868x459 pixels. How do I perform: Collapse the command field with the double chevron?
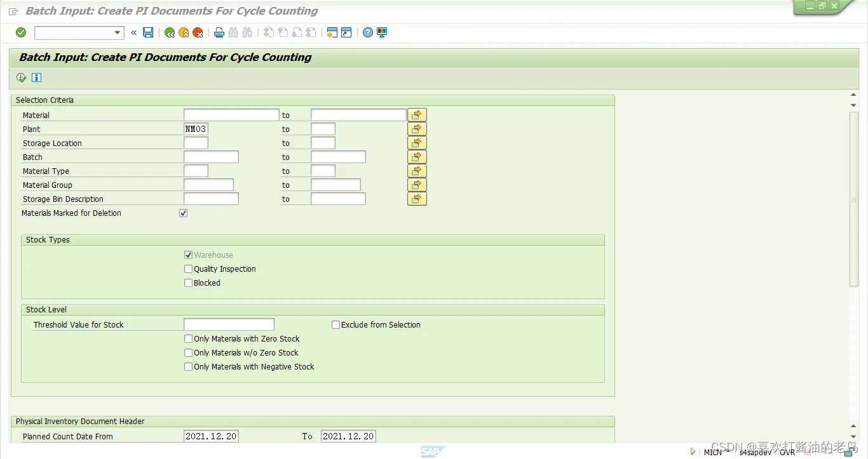point(133,32)
